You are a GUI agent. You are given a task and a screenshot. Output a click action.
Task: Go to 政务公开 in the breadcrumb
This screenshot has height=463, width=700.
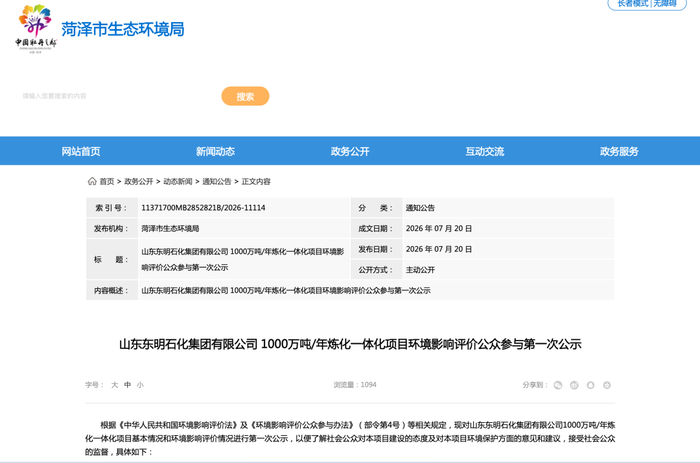[138, 181]
